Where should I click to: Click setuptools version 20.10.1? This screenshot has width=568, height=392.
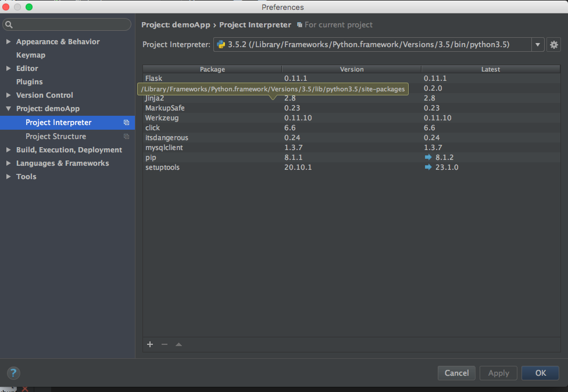click(298, 167)
